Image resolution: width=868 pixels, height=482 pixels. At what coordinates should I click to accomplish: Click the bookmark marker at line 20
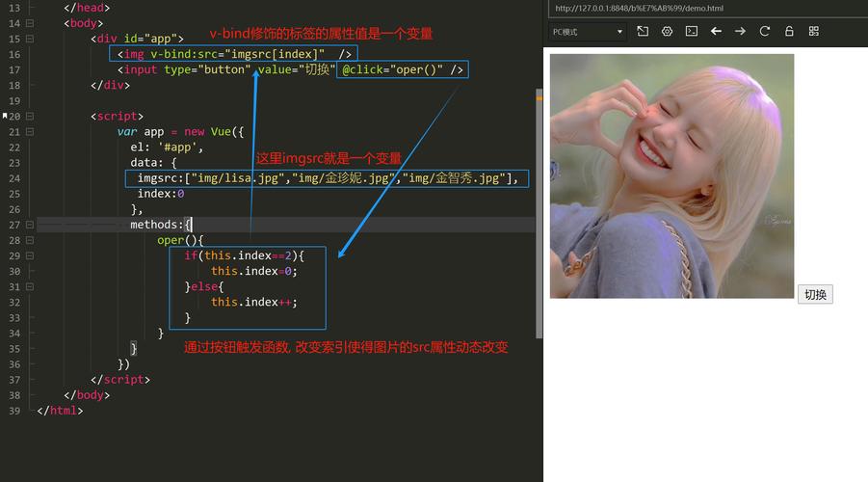(5, 116)
